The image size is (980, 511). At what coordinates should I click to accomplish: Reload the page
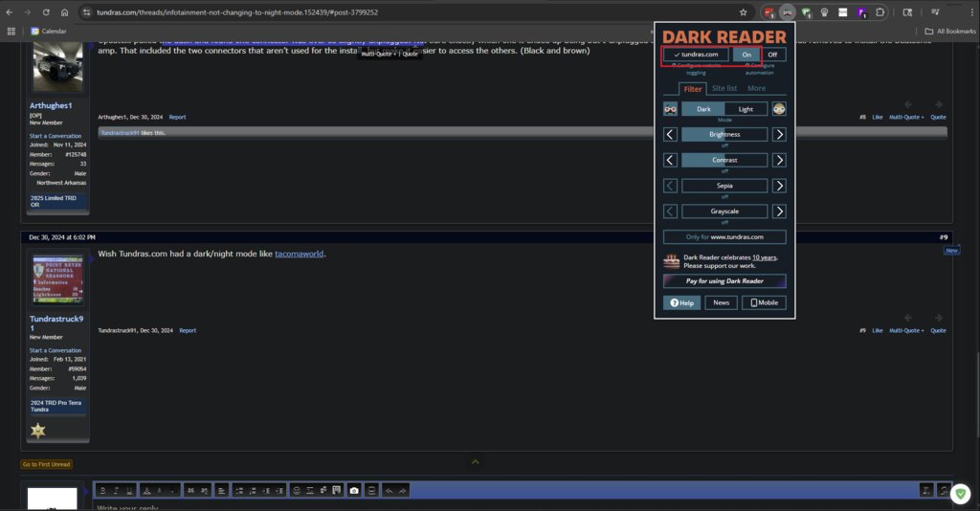[x=46, y=12]
